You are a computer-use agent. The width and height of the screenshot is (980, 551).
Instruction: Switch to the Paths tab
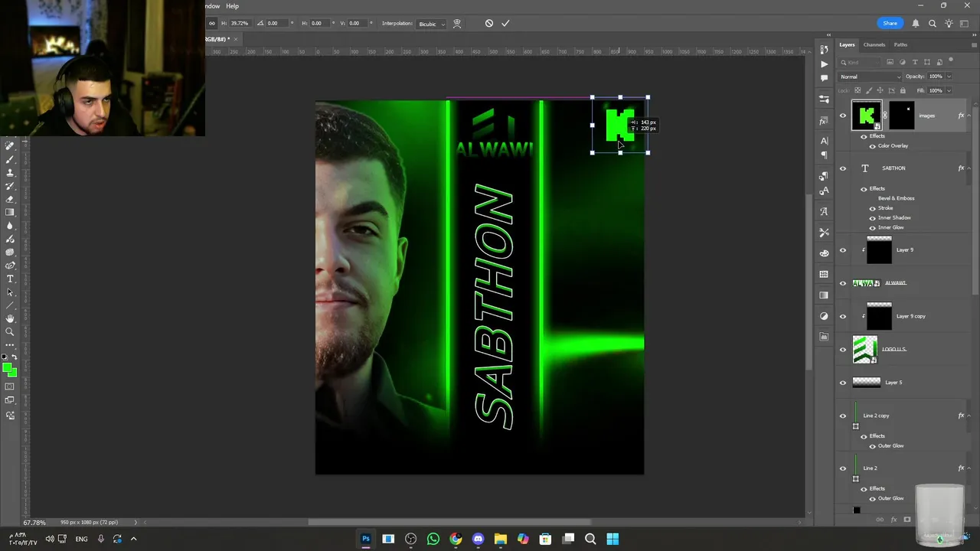pos(900,44)
